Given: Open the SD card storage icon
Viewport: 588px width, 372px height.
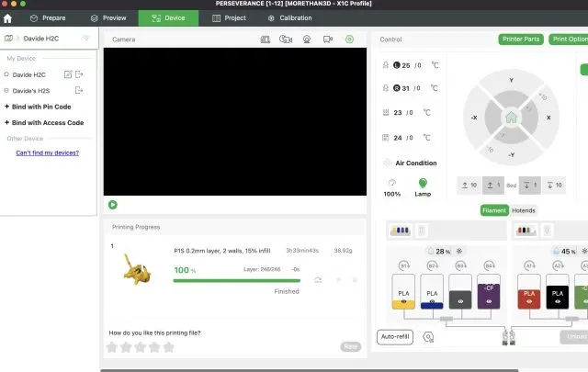Looking at the screenshot, I should [x=266, y=39].
